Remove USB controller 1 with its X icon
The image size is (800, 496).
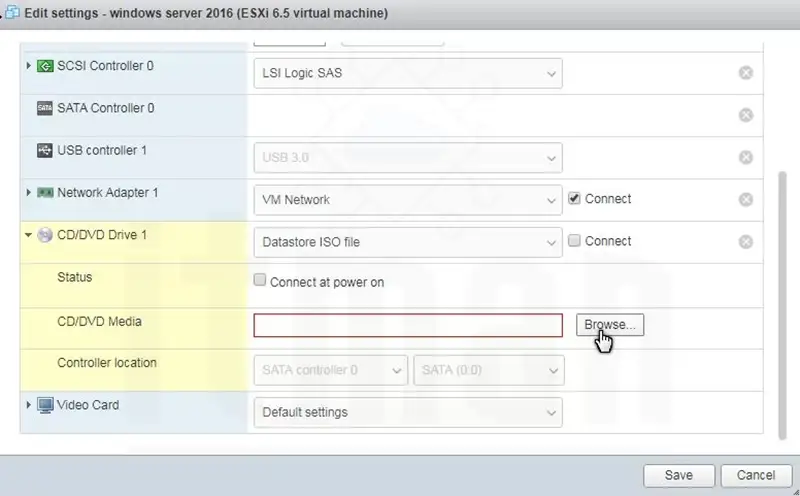(745, 158)
